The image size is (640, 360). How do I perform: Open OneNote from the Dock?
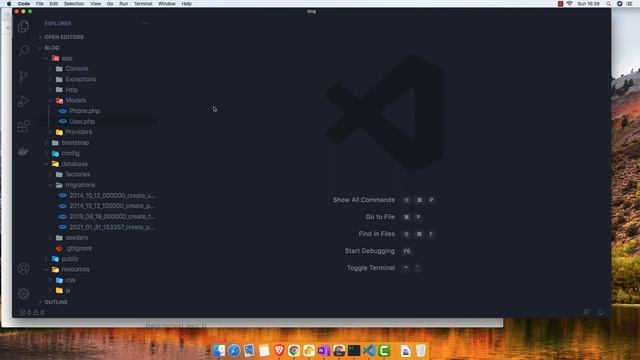[324, 350]
